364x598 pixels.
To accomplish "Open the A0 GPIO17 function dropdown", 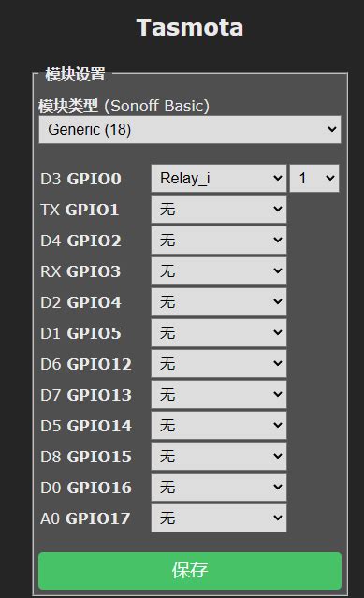I will pos(219,518).
